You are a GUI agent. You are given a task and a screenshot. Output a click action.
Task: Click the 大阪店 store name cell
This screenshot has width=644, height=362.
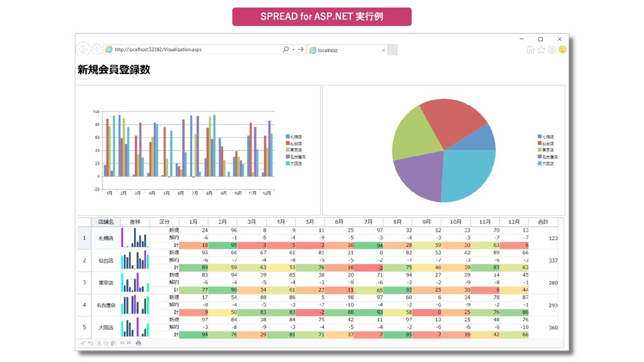(x=106, y=327)
